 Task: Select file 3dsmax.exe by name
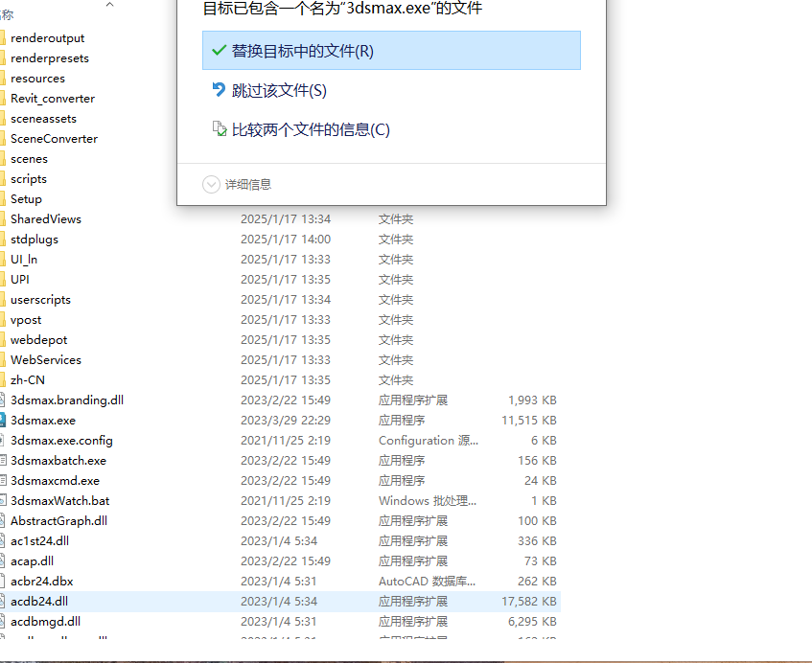(43, 421)
